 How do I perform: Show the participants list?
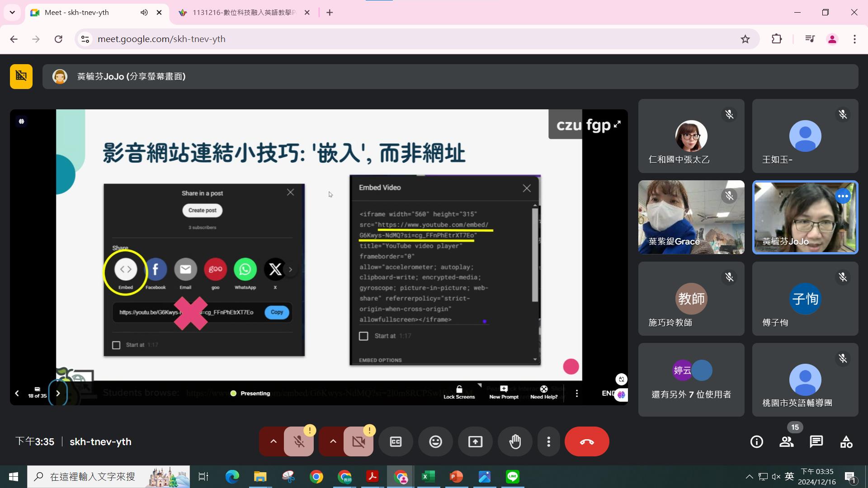(786, 441)
